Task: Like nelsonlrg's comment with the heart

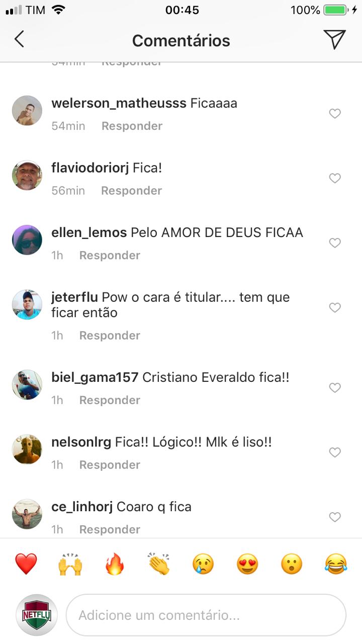Action: click(335, 453)
